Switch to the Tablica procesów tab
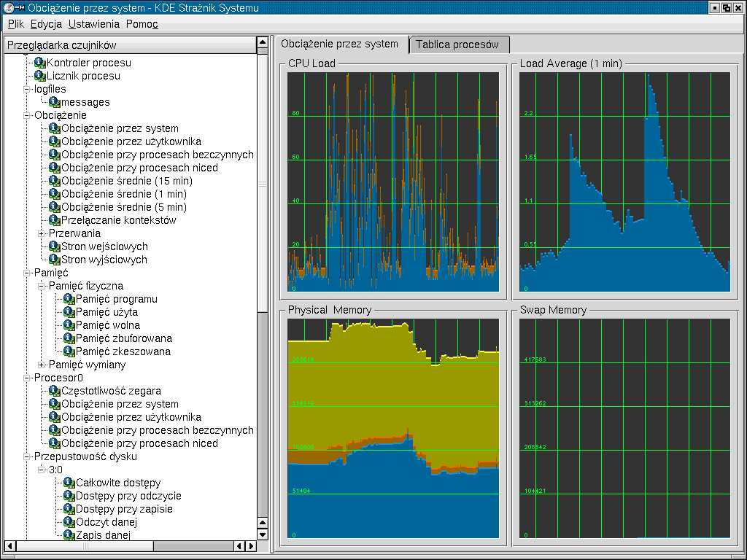This screenshot has width=747, height=560. pyautogui.click(x=459, y=44)
